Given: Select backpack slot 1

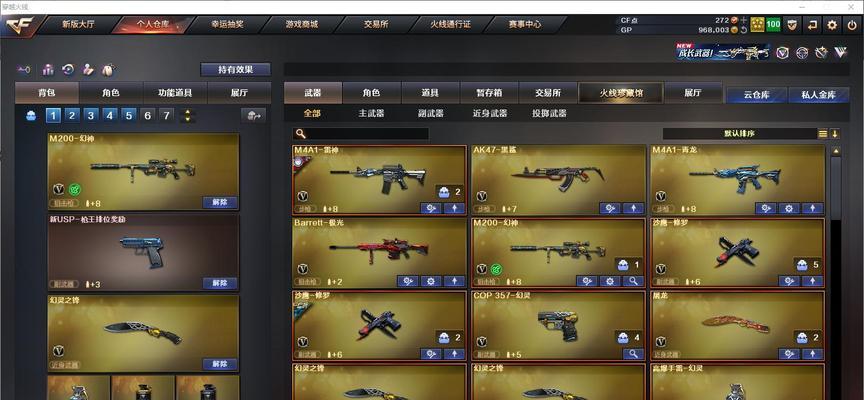Looking at the screenshot, I should (x=53, y=115).
